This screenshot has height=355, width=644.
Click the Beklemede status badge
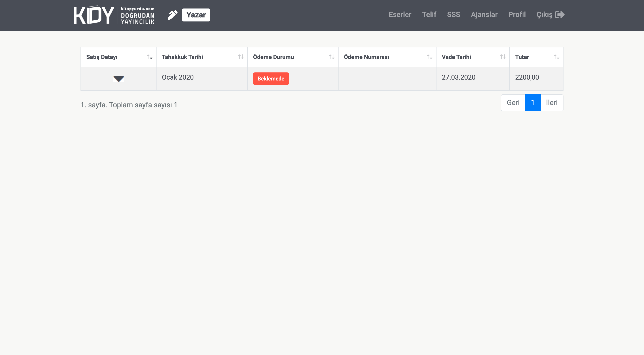coord(271,79)
